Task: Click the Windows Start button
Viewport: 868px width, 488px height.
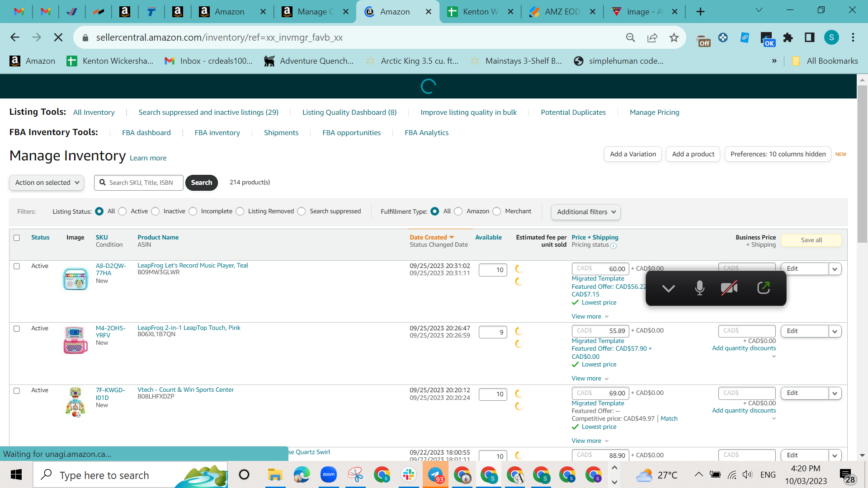Action: (x=16, y=474)
